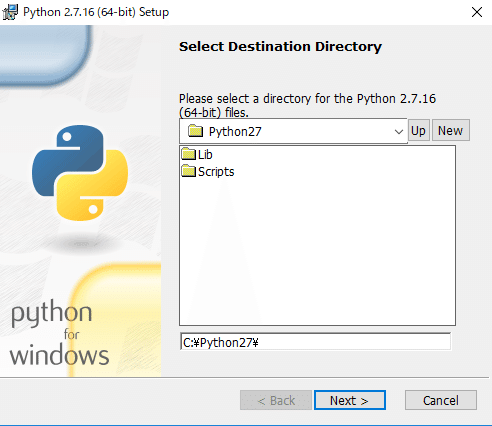Click the Python 2.7.16 Setup title bar text

[x=96, y=12]
